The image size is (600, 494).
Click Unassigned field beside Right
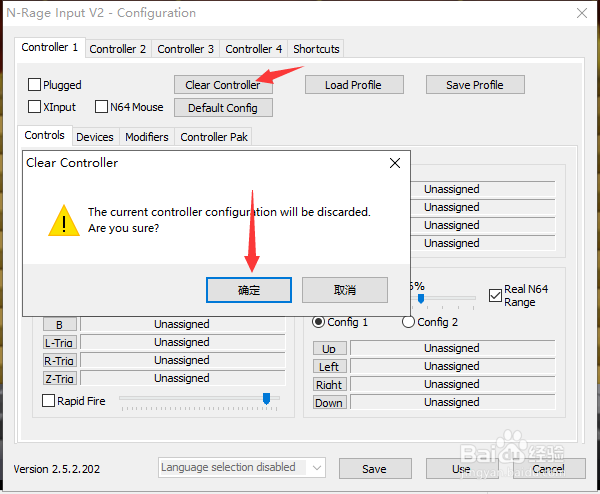tap(452, 384)
